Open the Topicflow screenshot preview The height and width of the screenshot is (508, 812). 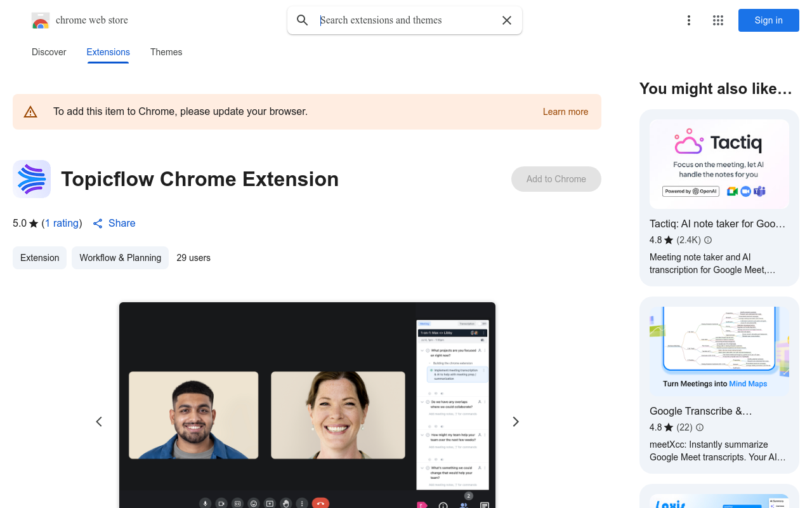click(307, 405)
